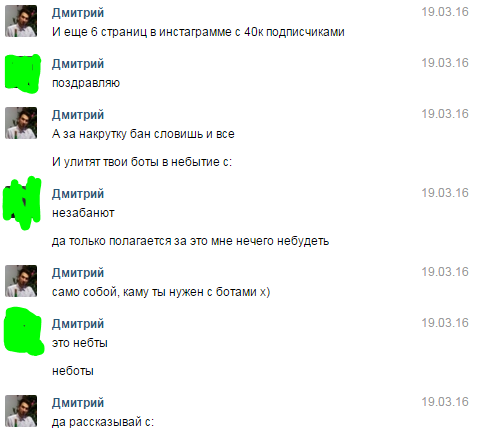Select message 'И улитят твои боты в небытие'
The width and height of the screenshot is (481, 435).
(142, 162)
